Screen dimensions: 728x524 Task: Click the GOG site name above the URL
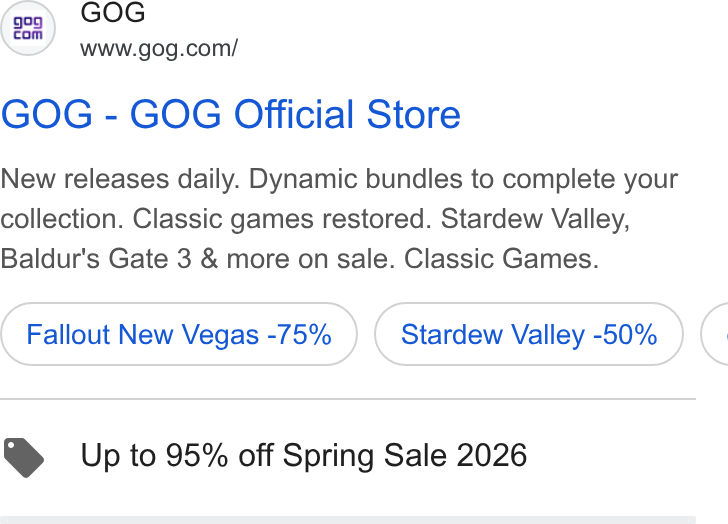(113, 12)
